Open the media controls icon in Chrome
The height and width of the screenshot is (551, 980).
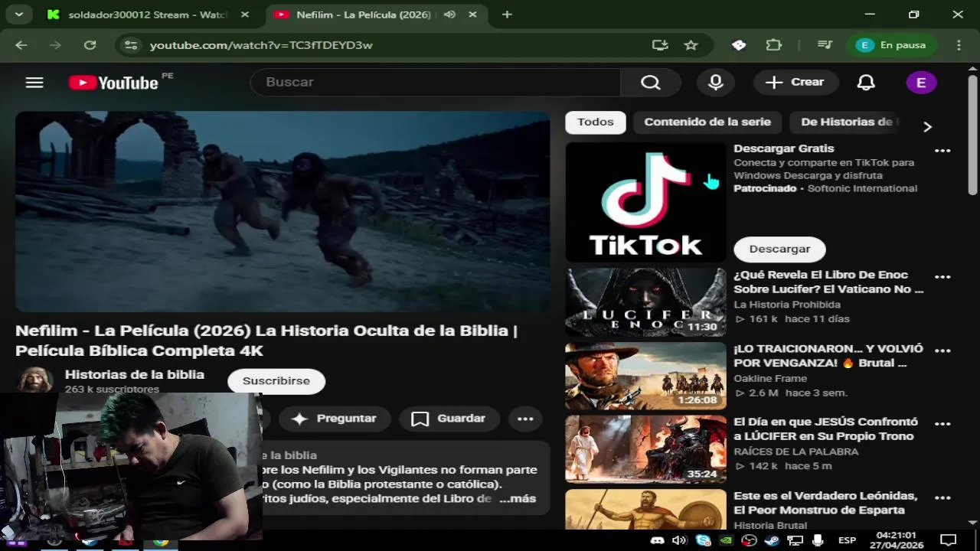click(825, 45)
